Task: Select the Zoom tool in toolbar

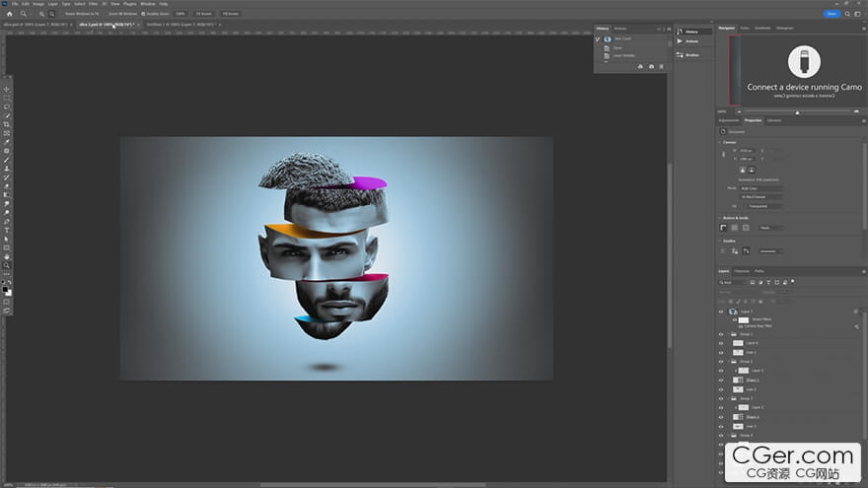Action: [7, 265]
